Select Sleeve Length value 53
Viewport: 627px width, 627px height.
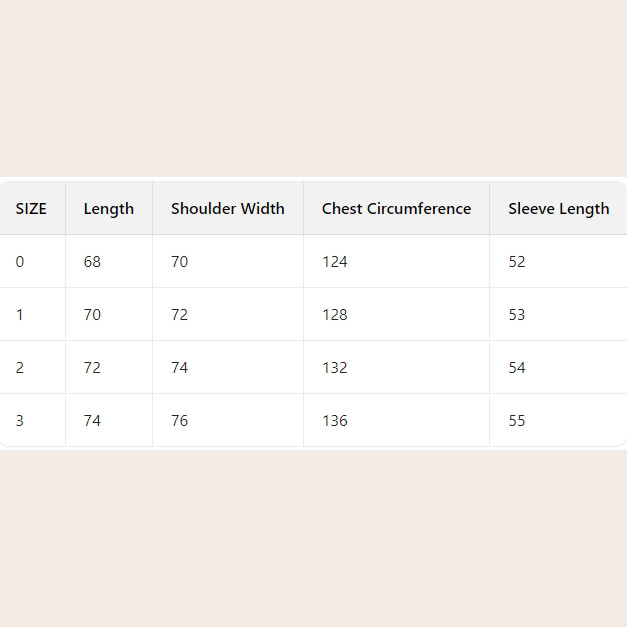click(516, 315)
